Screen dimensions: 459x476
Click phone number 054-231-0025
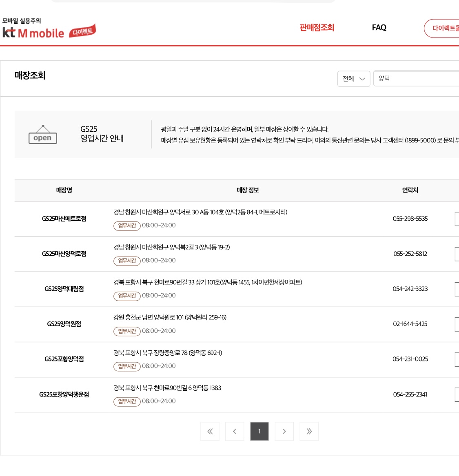click(x=410, y=359)
